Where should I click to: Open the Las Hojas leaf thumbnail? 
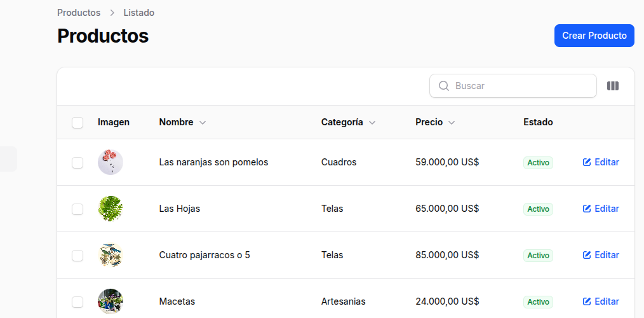point(111,209)
